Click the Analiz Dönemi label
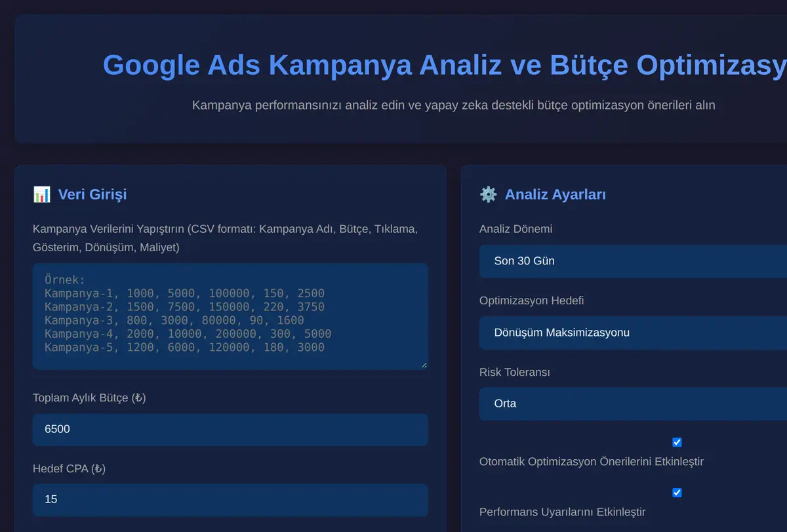The width and height of the screenshot is (787, 532). tap(515, 229)
